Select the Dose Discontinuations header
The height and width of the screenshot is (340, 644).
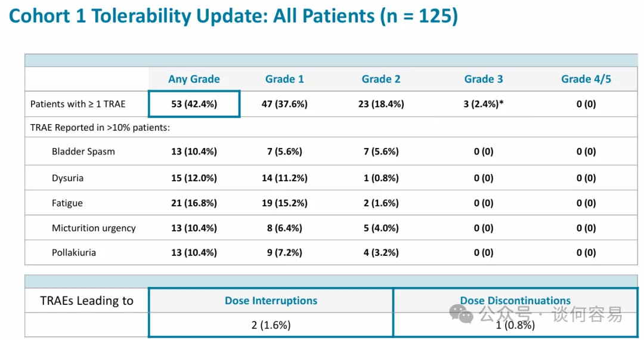click(515, 301)
